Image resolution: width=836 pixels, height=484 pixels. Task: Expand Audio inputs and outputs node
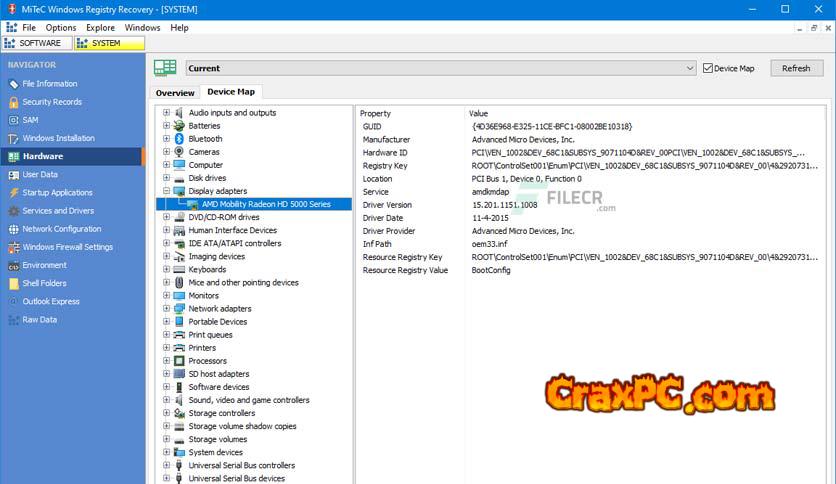166,112
